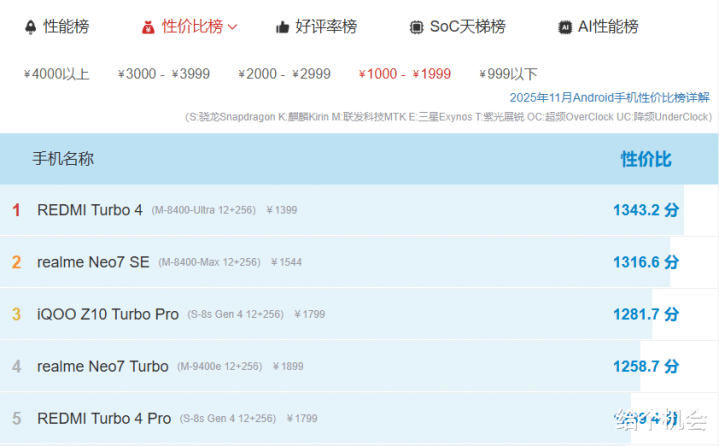
Task: Open the 好评率榜 tab
Action: pos(326,27)
